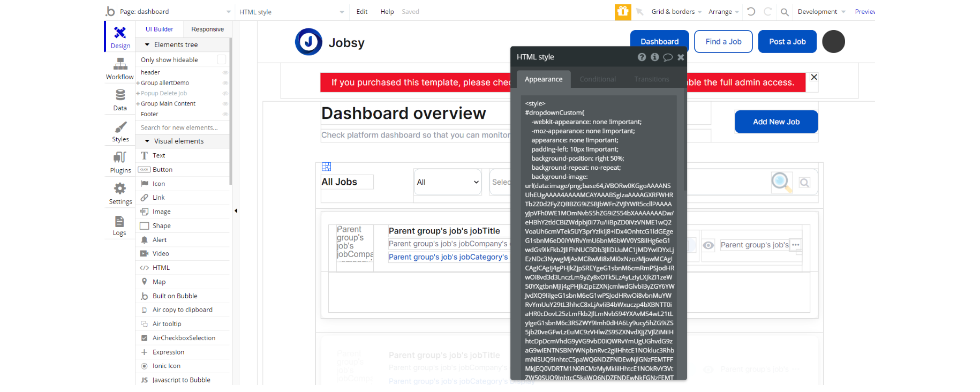
Task: Redo the last undone change
Action: pyautogui.click(x=767, y=11)
